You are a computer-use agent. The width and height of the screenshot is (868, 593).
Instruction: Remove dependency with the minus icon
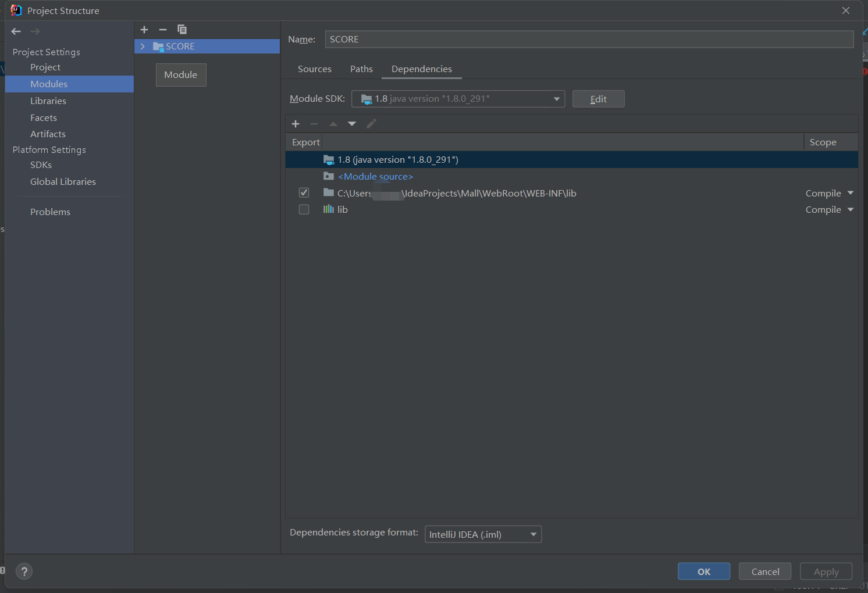(x=314, y=124)
